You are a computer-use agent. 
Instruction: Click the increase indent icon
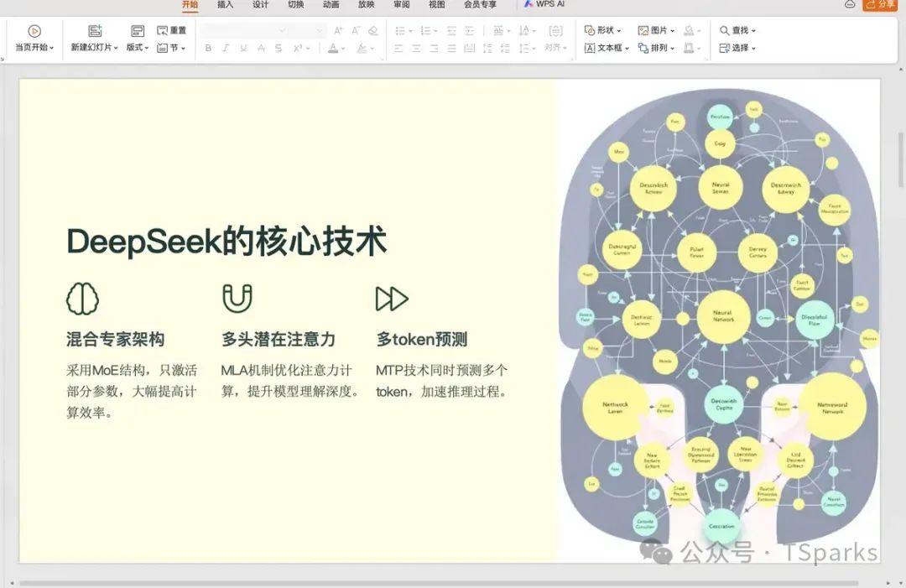(x=470, y=30)
